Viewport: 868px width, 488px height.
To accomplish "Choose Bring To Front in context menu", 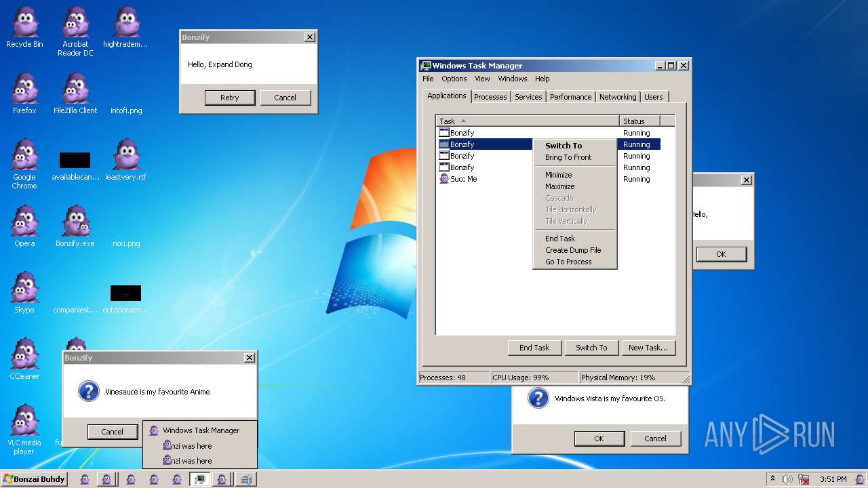I will (575, 157).
